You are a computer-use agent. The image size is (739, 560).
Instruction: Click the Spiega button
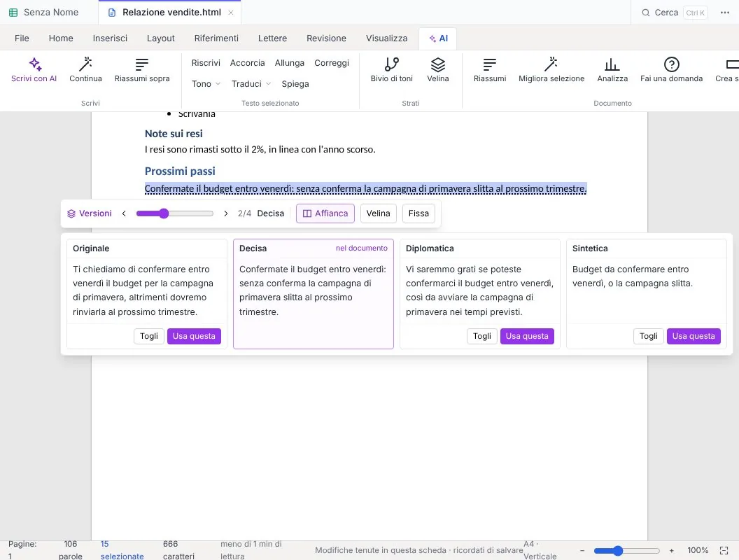295,84
